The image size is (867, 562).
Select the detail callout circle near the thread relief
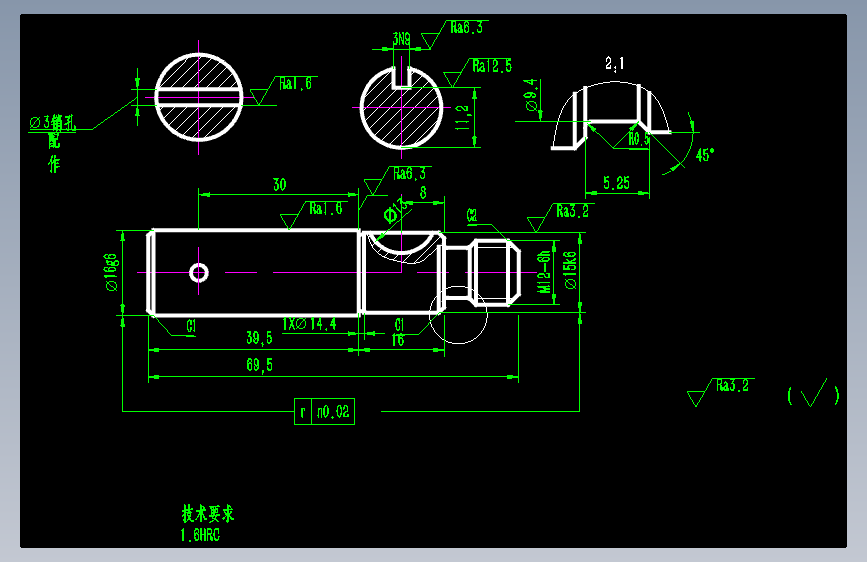(458, 315)
